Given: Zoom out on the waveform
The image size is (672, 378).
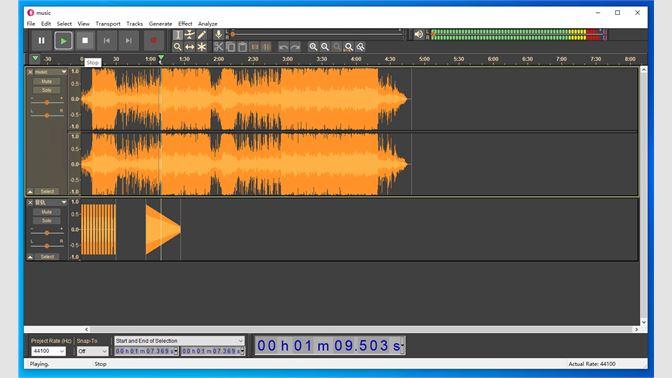Looking at the screenshot, I should pos(325,47).
